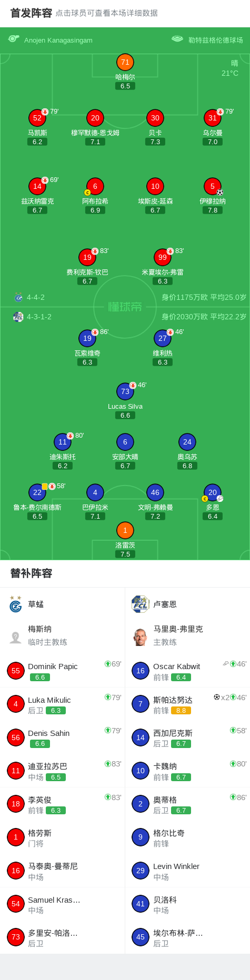View coach 马里奥-弗里克 photo
Image resolution: width=250 pixels, height=980 pixels.
click(140, 637)
